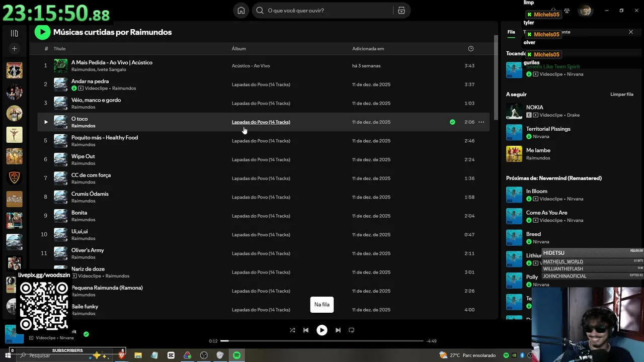
Task: Open weather widget '27°C Parc ensolarado'
Action: click(467, 355)
